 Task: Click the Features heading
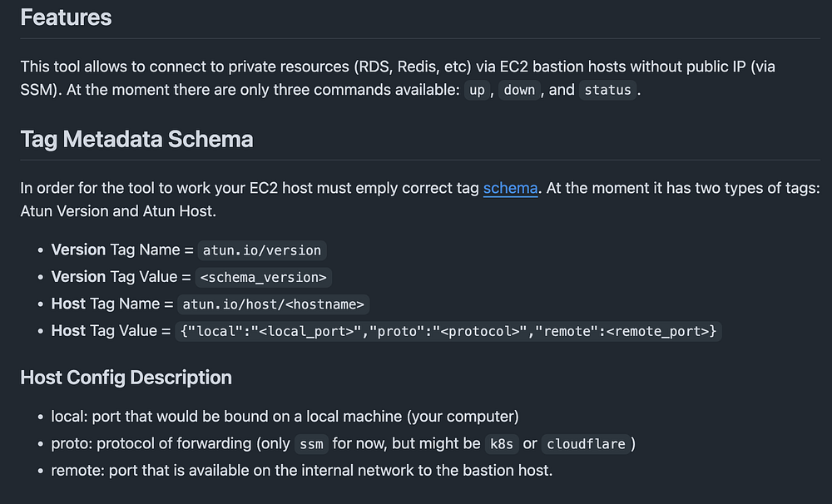66,17
